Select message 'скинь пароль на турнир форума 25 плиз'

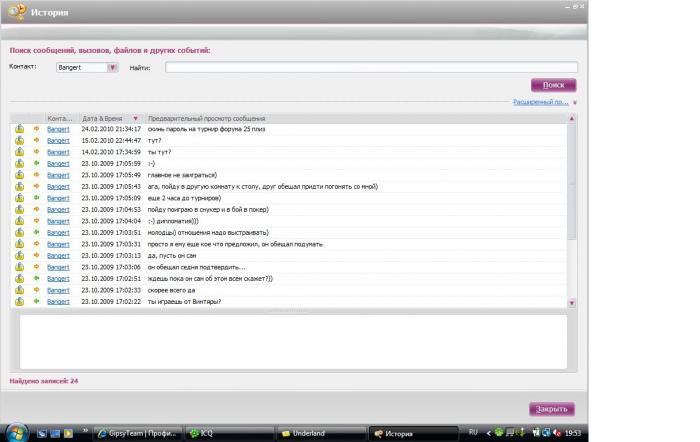[x=206, y=129]
